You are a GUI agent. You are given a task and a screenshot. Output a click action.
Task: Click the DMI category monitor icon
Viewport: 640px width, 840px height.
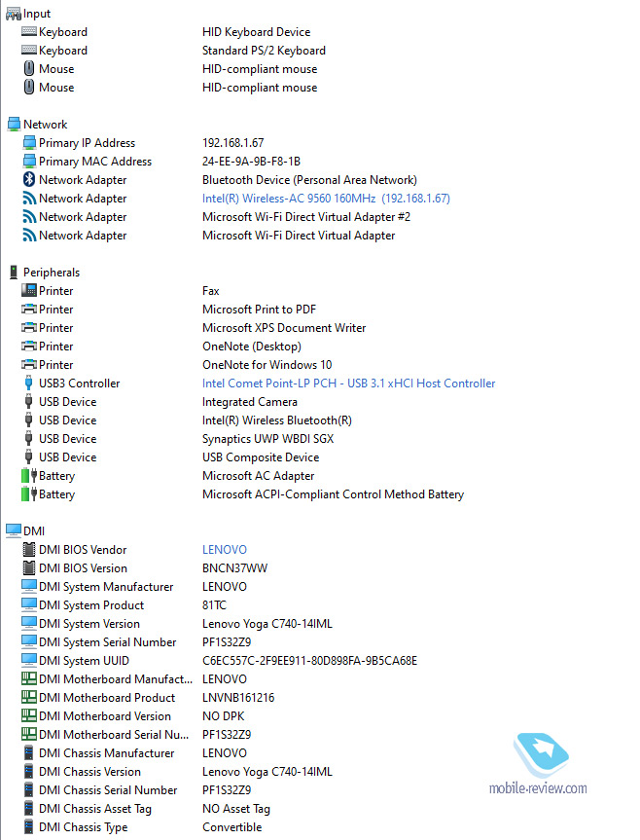tap(14, 530)
